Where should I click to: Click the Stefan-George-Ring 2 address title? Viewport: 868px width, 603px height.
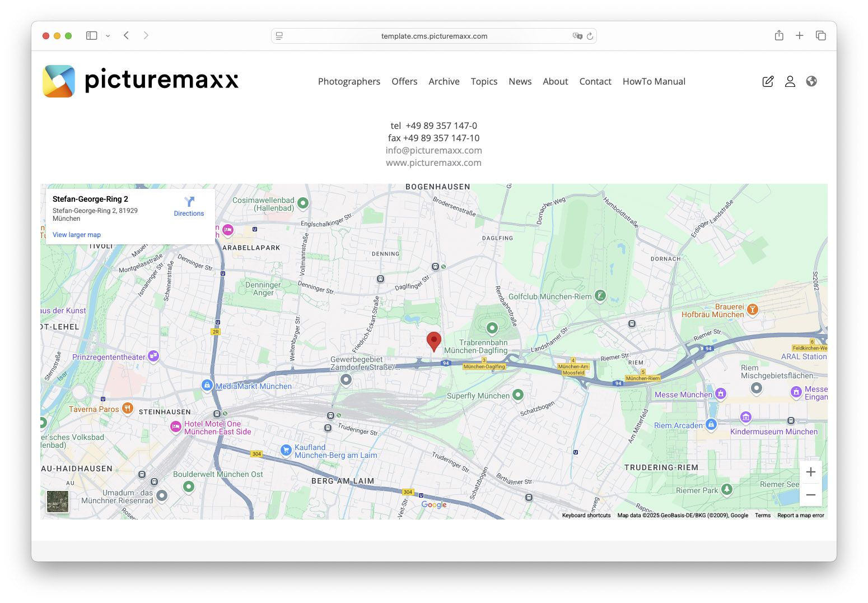coord(90,199)
